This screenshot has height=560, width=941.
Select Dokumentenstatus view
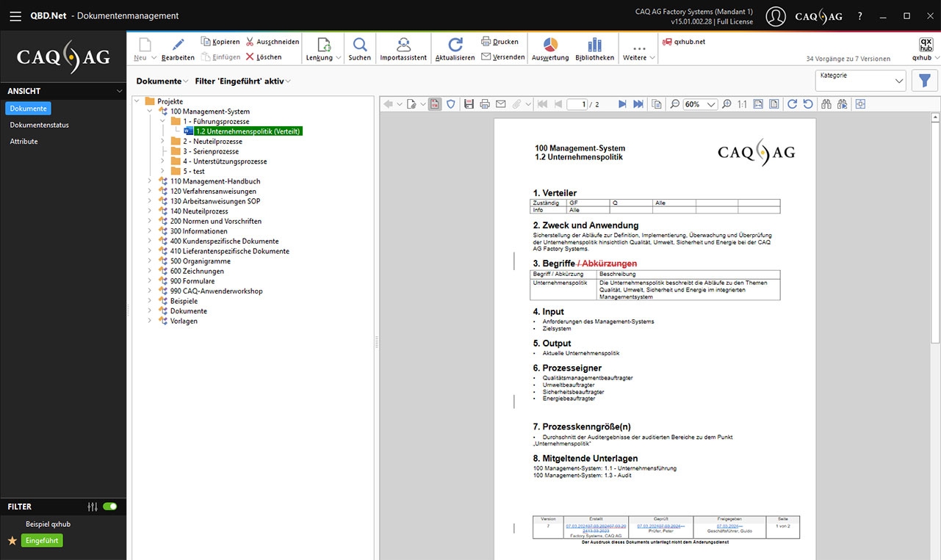point(40,125)
